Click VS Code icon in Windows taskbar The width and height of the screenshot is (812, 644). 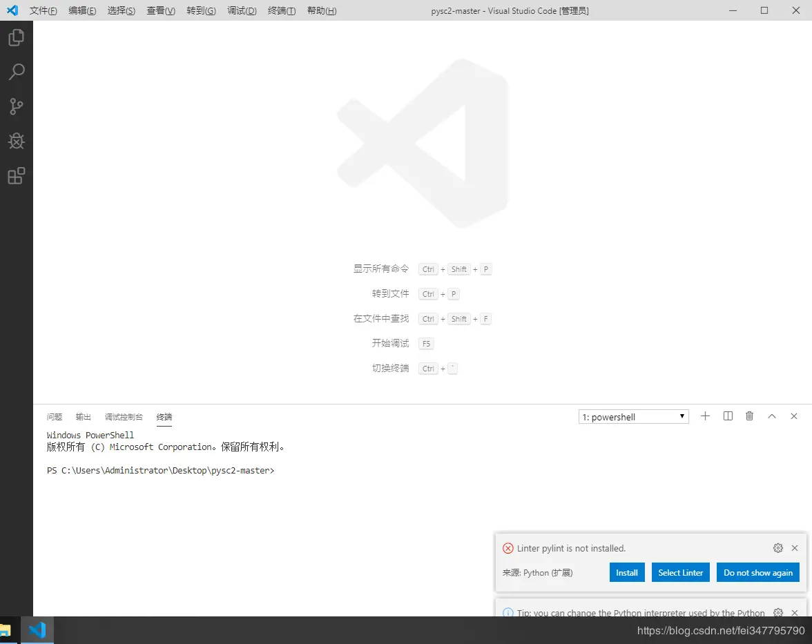(x=37, y=630)
